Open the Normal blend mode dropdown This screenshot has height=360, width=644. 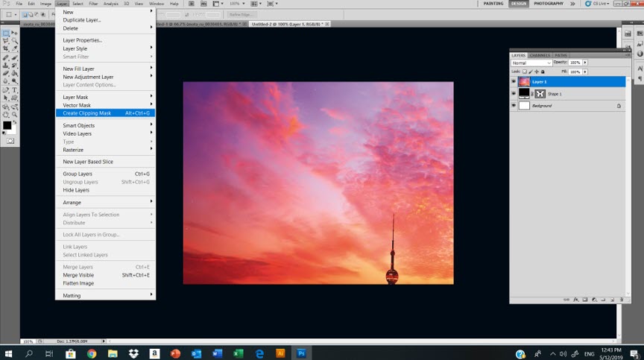pos(531,63)
